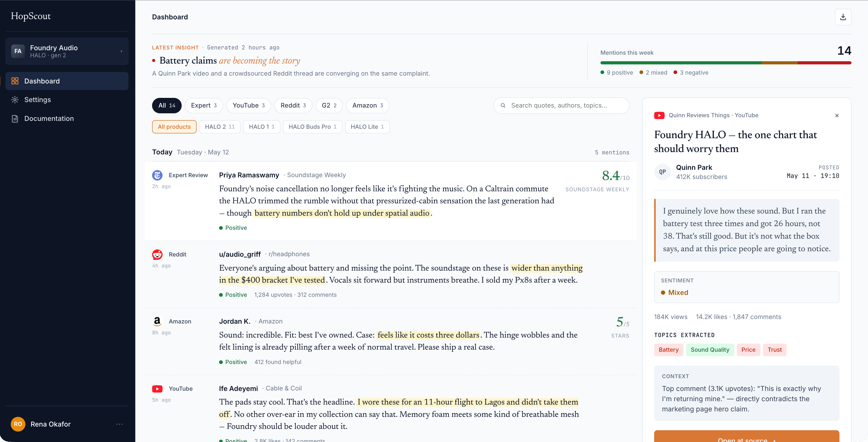Viewport: 868px width, 442px height.
Task: Click the Open at source button
Action: tap(746, 436)
